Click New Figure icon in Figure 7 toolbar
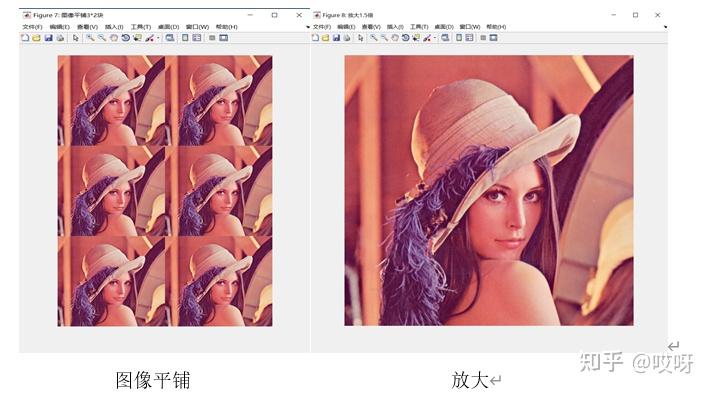Screen dimensions: 711x393 click(25, 38)
